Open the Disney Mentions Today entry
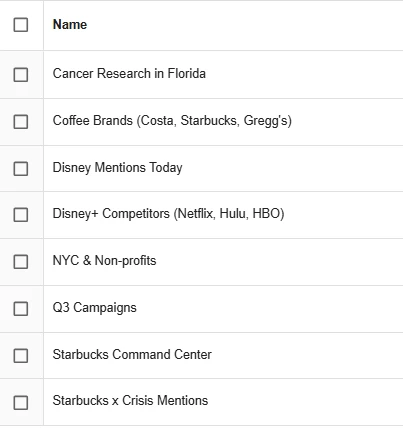The image size is (403, 433). 117,168
